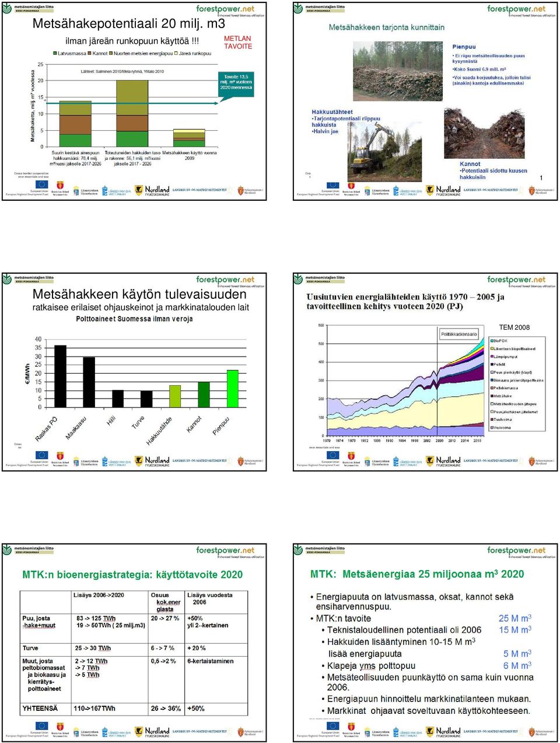Screen dimensions: 560x743
Task: Click the Nuorten metsien energiapuu legend square
Action: [x=110, y=54]
